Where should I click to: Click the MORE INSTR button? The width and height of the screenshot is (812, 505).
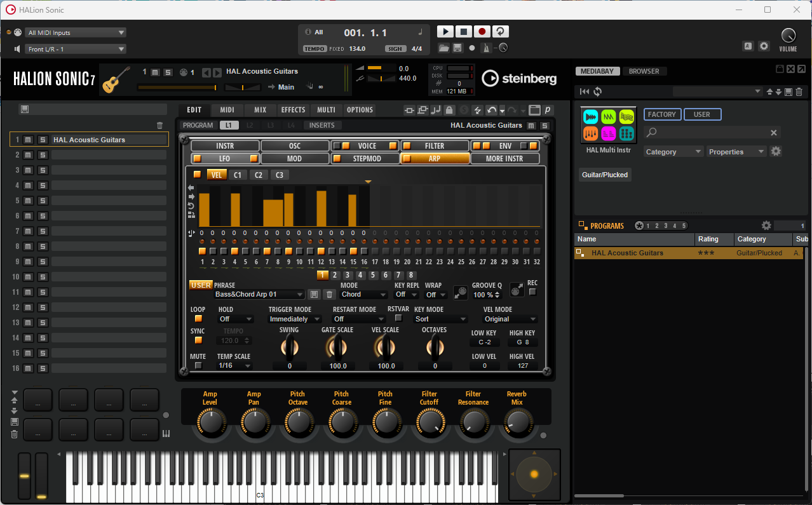504,159
